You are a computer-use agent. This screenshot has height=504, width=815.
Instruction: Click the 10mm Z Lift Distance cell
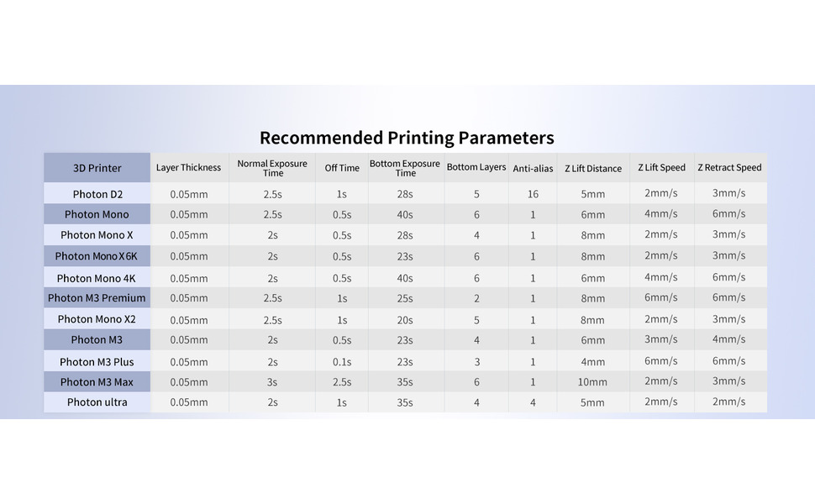pos(592,382)
